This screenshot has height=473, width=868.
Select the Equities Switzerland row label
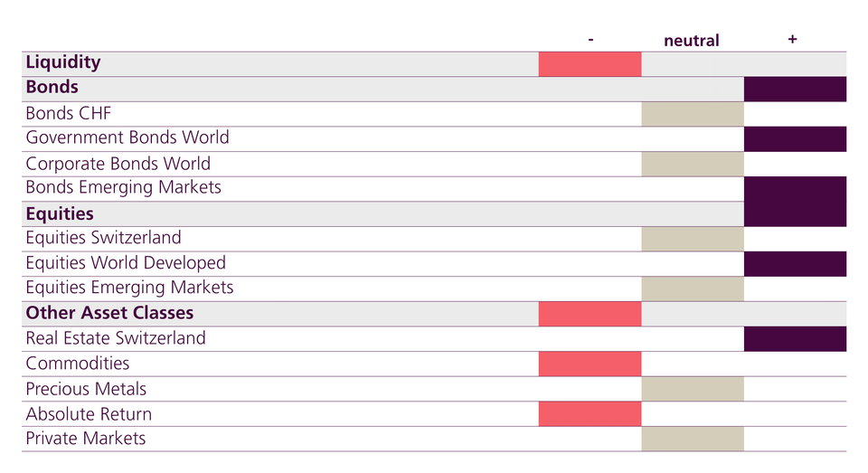(103, 238)
